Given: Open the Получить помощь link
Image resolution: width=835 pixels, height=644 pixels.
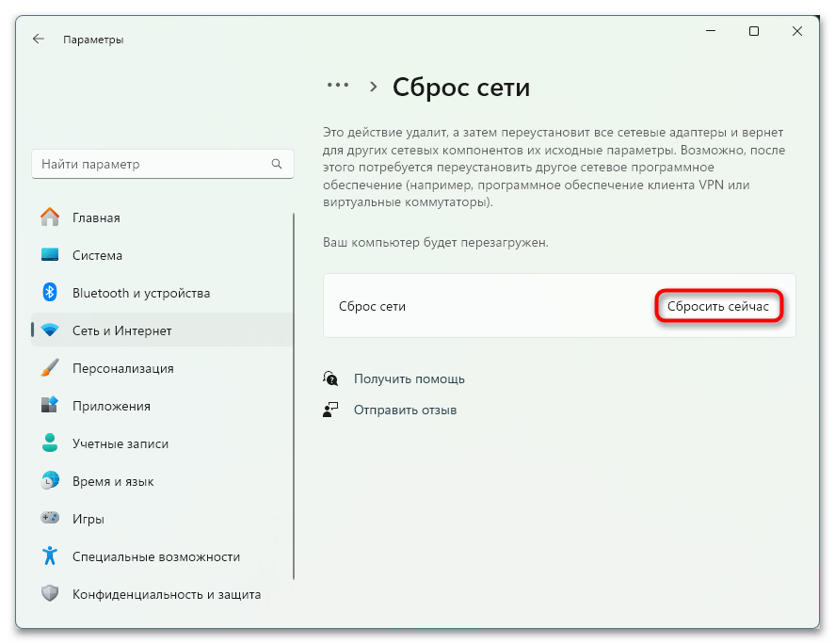Looking at the screenshot, I should [x=409, y=378].
